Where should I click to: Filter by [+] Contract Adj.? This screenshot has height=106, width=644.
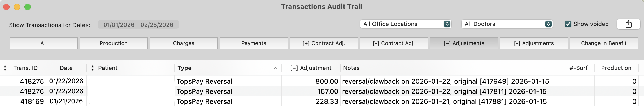(x=324, y=43)
